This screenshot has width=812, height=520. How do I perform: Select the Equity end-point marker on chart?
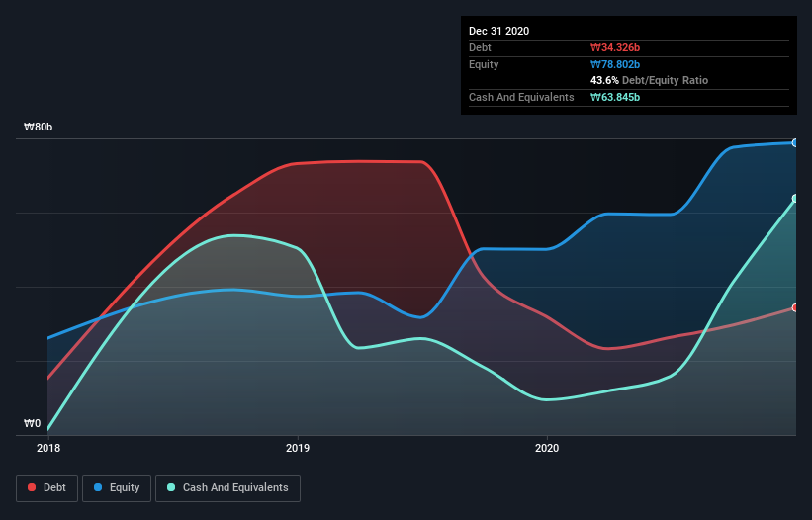point(795,142)
